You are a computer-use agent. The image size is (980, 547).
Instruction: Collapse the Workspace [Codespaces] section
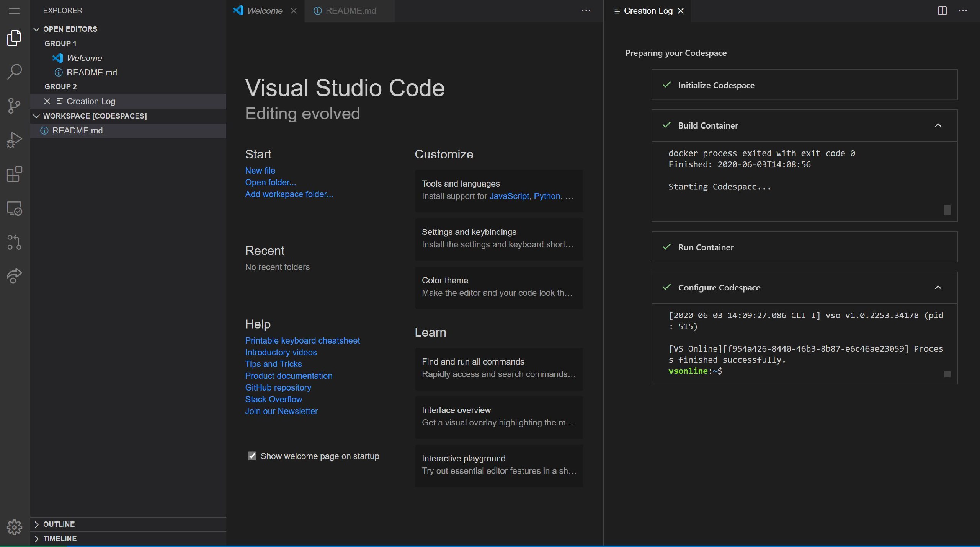(36, 116)
